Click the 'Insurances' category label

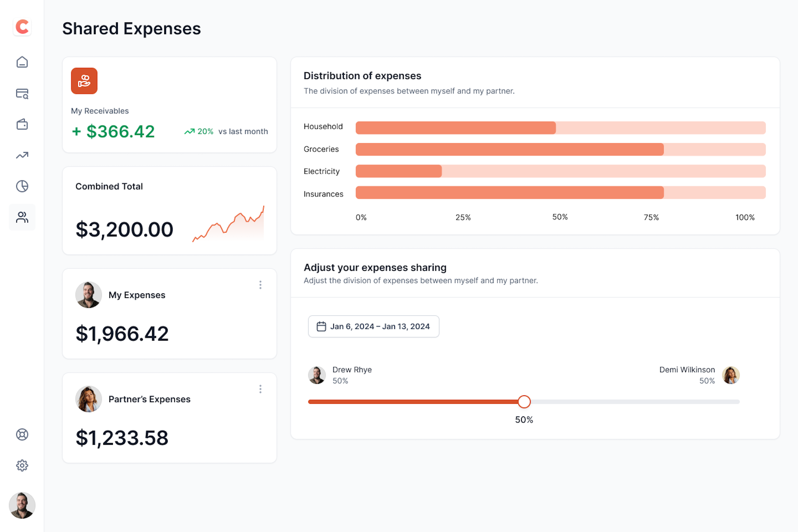coord(323,194)
